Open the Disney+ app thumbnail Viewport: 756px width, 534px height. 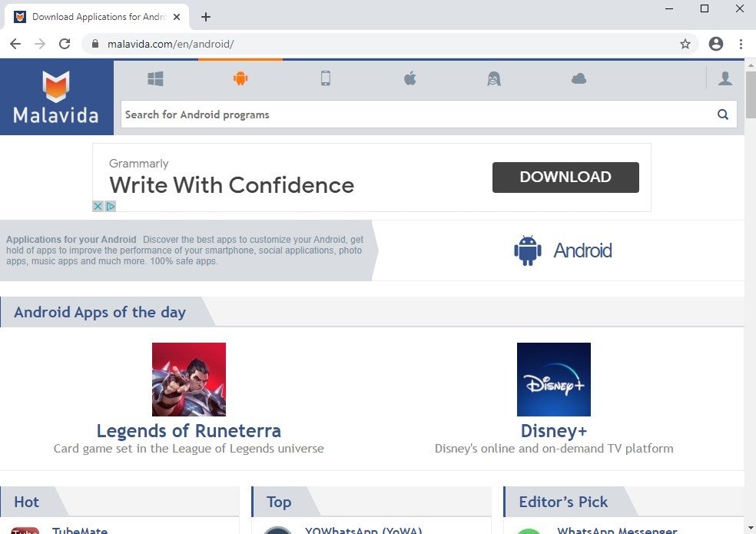[x=553, y=380]
